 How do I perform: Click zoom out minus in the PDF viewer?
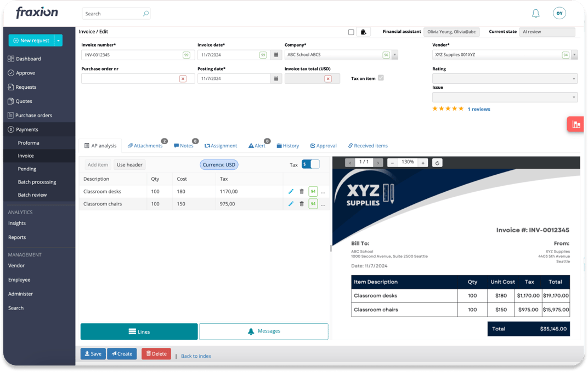[x=393, y=163]
